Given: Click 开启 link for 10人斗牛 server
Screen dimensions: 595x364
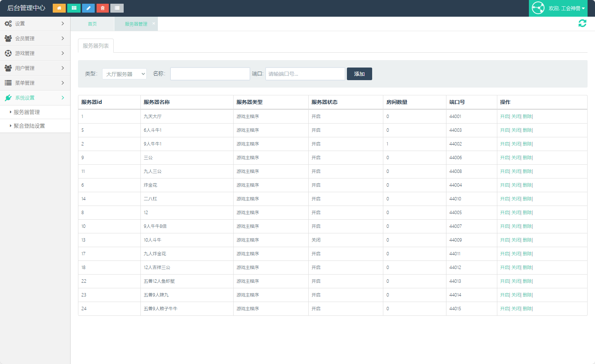Looking at the screenshot, I should pyautogui.click(x=504, y=240).
